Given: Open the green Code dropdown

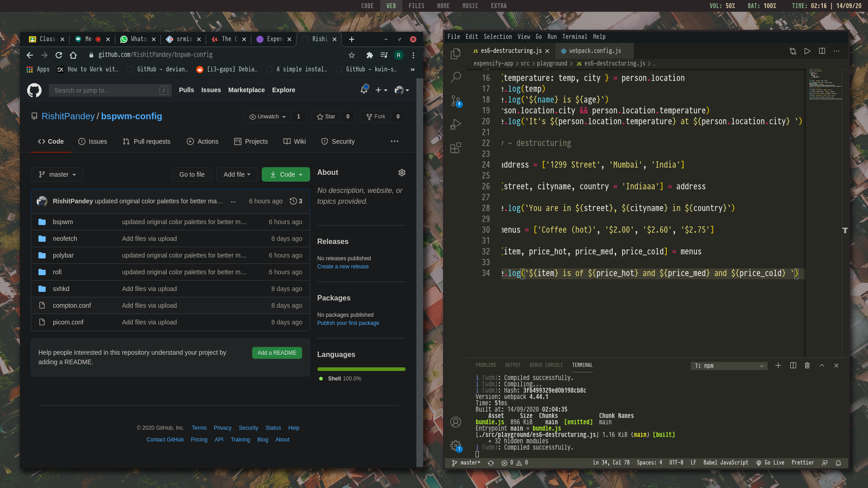Looking at the screenshot, I should click(286, 174).
